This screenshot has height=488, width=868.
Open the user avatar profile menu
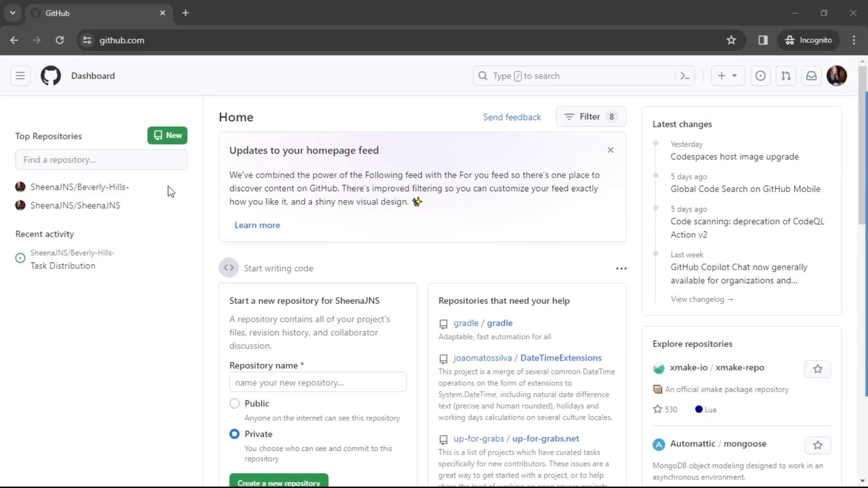836,76
